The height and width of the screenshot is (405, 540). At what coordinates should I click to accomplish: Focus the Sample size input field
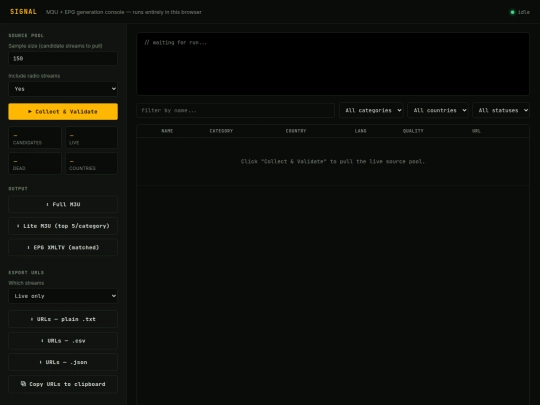tap(63, 59)
